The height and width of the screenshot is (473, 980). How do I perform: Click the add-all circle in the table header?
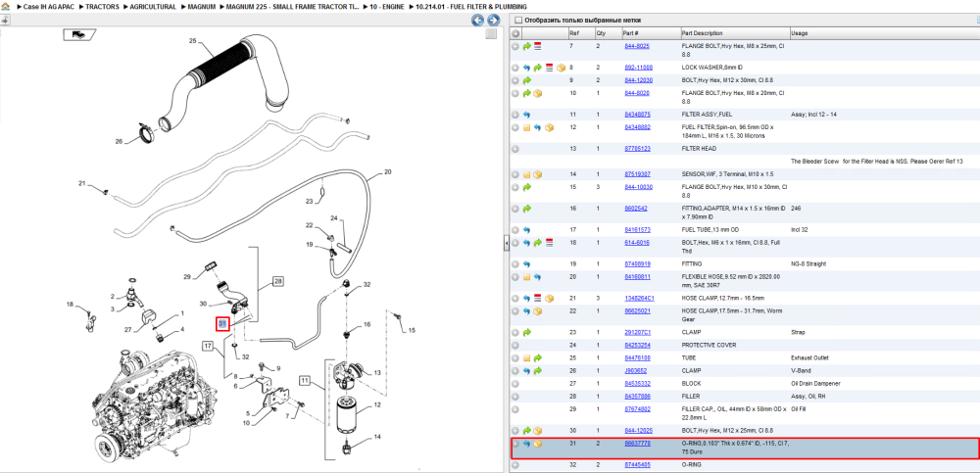tap(516, 33)
